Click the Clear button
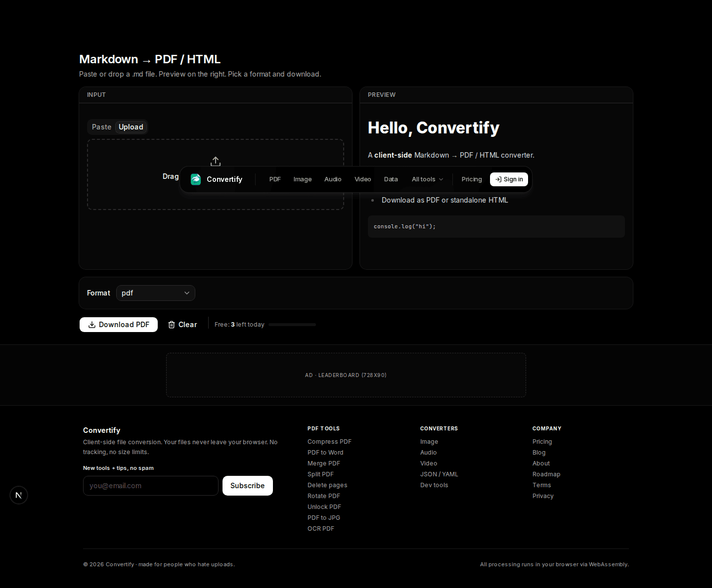The height and width of the screenshot is (588, 712). (x=182, y=325)
